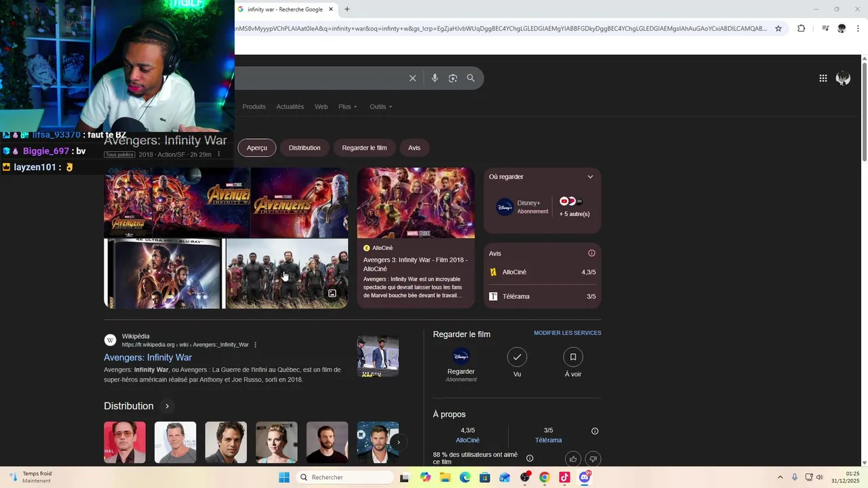The width and height of the screenshot is (868, 488).
Task: Click the page vertical scrollbar
Action: (865, 112)
